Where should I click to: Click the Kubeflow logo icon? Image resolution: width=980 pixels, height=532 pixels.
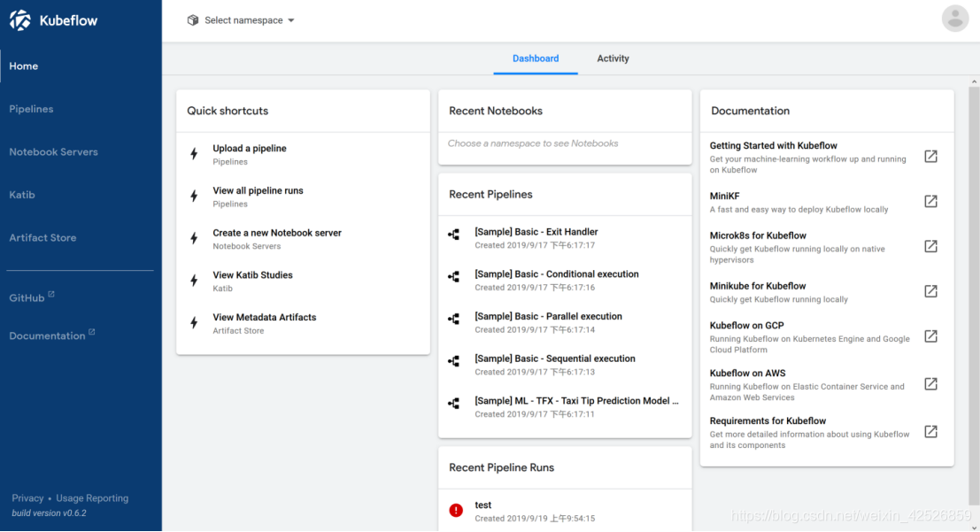(x=20, y=20)
